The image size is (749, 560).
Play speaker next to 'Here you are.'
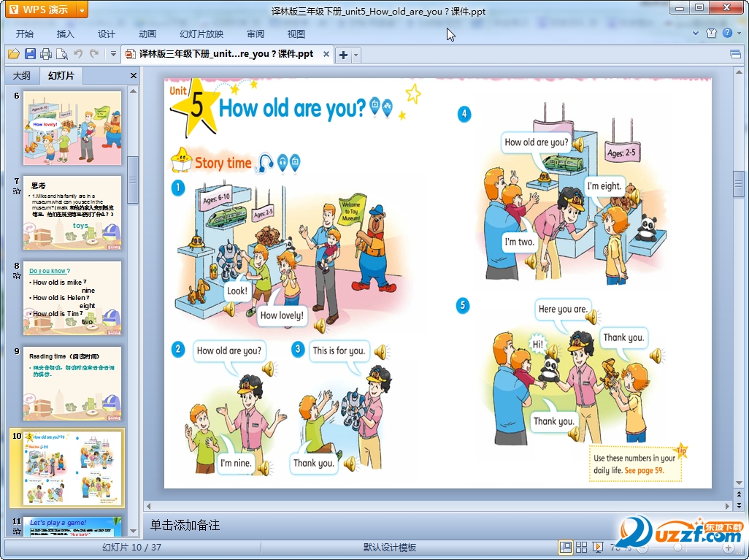[591, 317]
